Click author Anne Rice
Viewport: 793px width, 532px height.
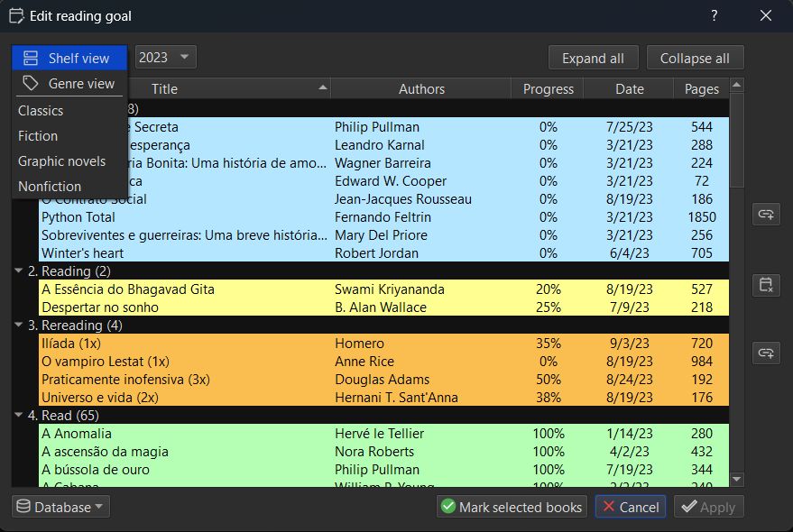click(364, 362)
